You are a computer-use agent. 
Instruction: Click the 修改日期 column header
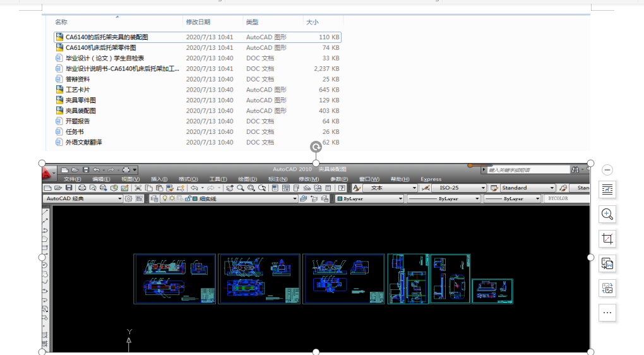point(198,21)
